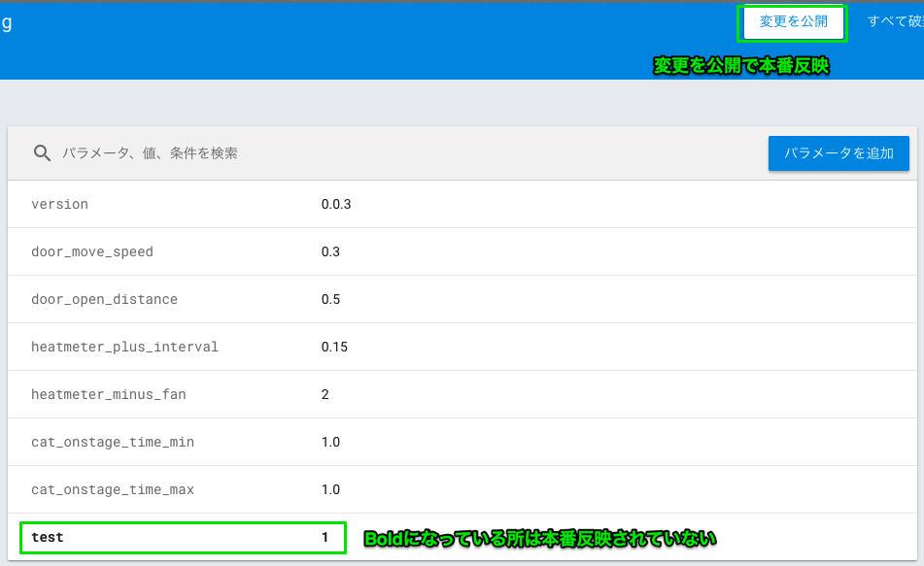Select the door_move_speed value 0.3

coord(330,252)
